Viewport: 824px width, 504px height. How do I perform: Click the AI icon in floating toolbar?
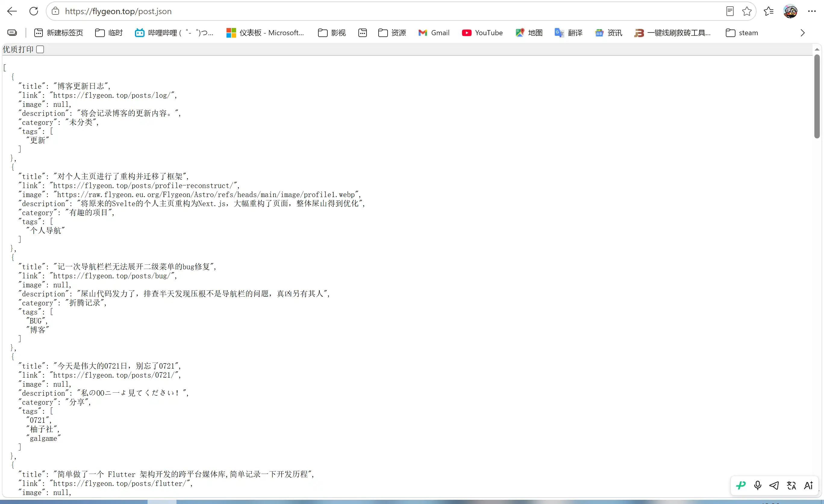[808, 485]
